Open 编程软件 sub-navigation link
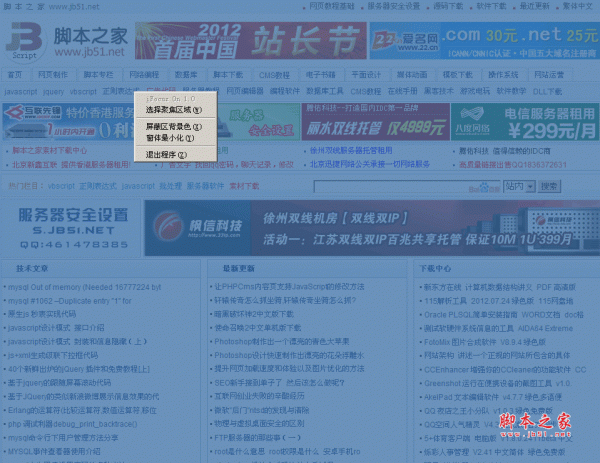This screenshot has width=600, height=463. coord(285,91)
